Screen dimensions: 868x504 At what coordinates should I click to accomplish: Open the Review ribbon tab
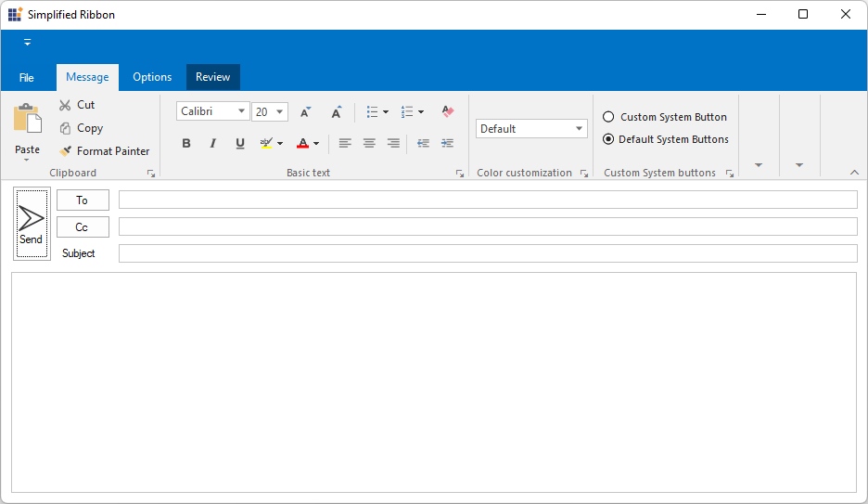click(x=212, y=77)
